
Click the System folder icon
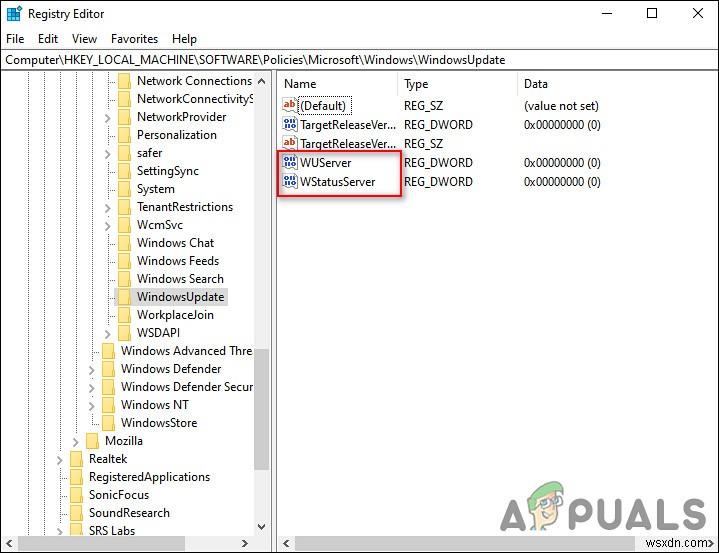click(x=124, y=189)
